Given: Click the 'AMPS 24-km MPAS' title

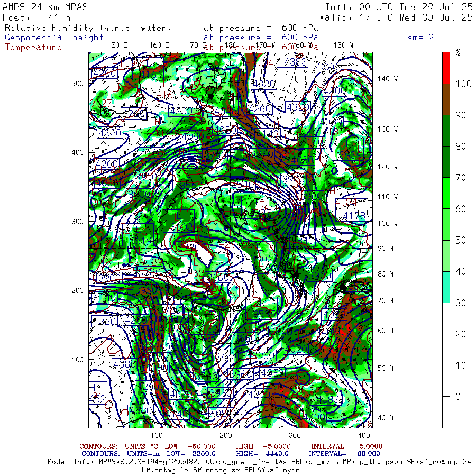Looking at the screenshot, I should (45, 7).
